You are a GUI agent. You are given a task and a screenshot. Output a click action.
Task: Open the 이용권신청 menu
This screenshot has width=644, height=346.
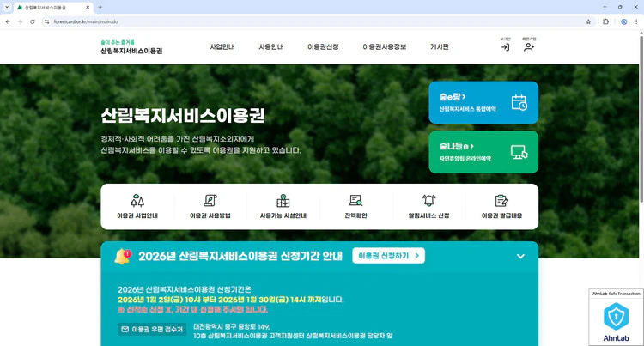click(x=323, y=46)
